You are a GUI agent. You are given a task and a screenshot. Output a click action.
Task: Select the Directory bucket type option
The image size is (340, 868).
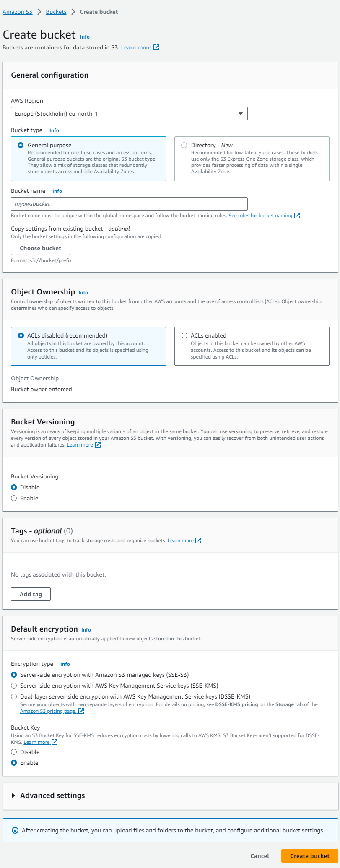click(184, 145)
